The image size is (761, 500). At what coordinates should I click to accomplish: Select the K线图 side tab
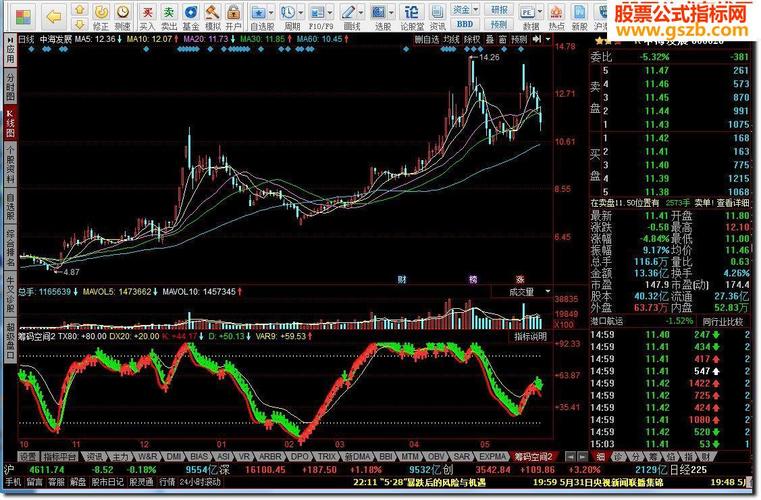pyautogui.click(x=10, y=123)
